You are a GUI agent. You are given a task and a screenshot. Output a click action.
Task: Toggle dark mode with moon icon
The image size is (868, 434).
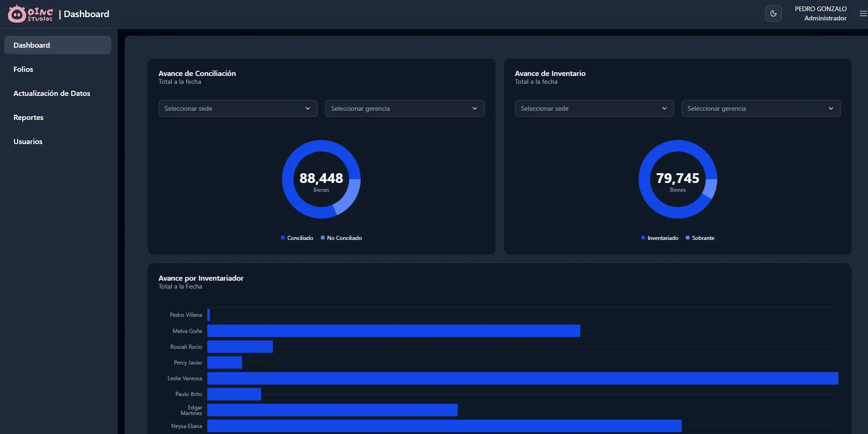pos(773,14)
